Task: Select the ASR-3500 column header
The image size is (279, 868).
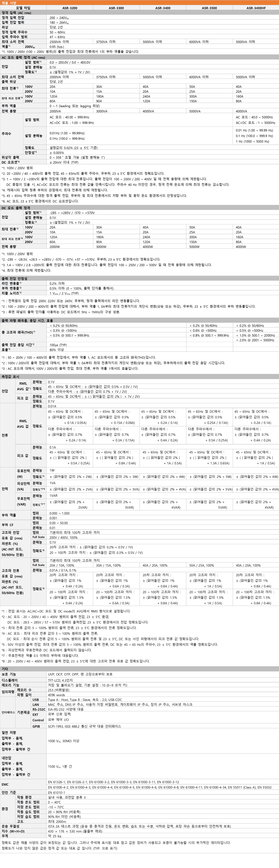Action: click(209, 8)
